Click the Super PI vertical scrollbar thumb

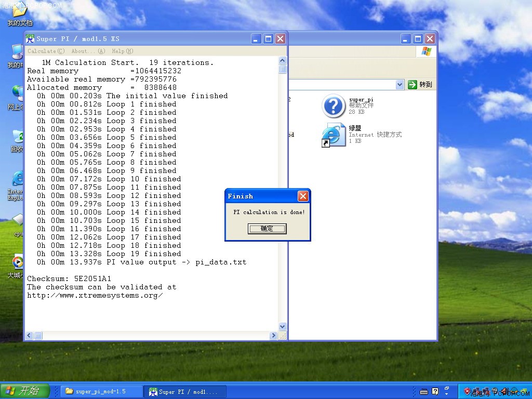tap(282, 69)
